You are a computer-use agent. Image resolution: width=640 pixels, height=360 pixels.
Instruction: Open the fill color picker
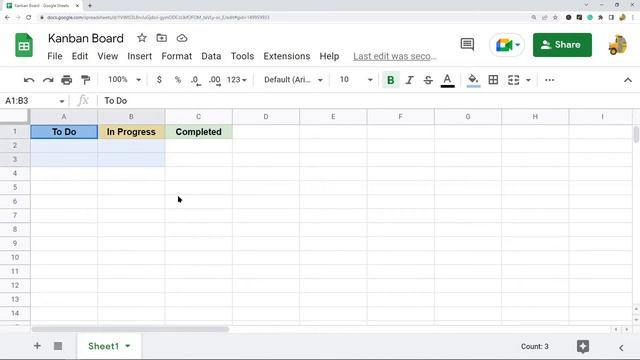[473, 80]
